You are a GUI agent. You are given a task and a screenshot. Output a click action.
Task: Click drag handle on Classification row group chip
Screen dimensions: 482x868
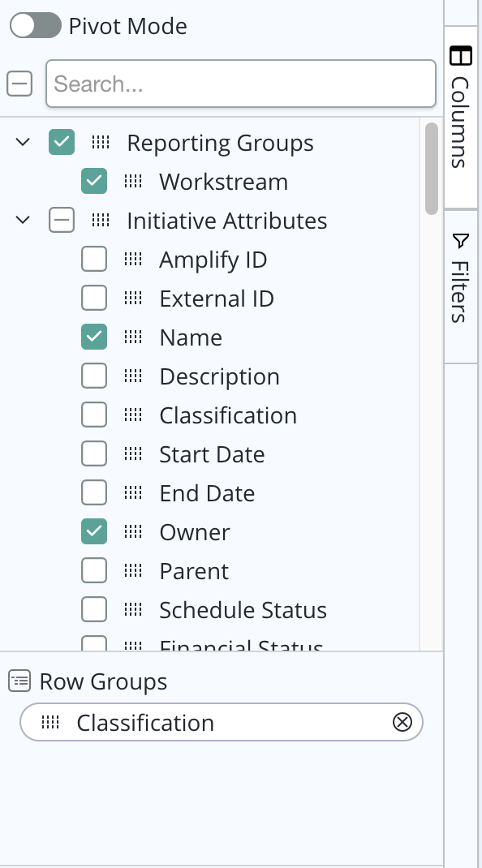click(50, 723)
